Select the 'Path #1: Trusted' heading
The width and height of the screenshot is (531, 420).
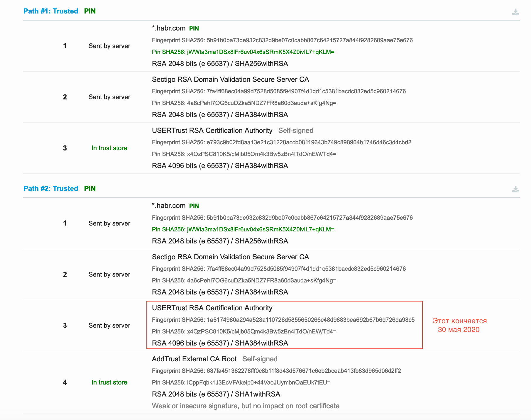(51, 11)
